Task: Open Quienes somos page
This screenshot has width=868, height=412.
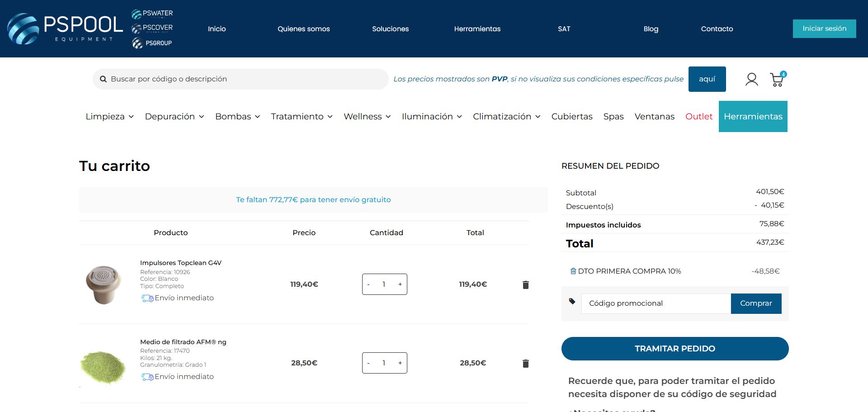Action: pyautogui.click(x=304, y=29)
